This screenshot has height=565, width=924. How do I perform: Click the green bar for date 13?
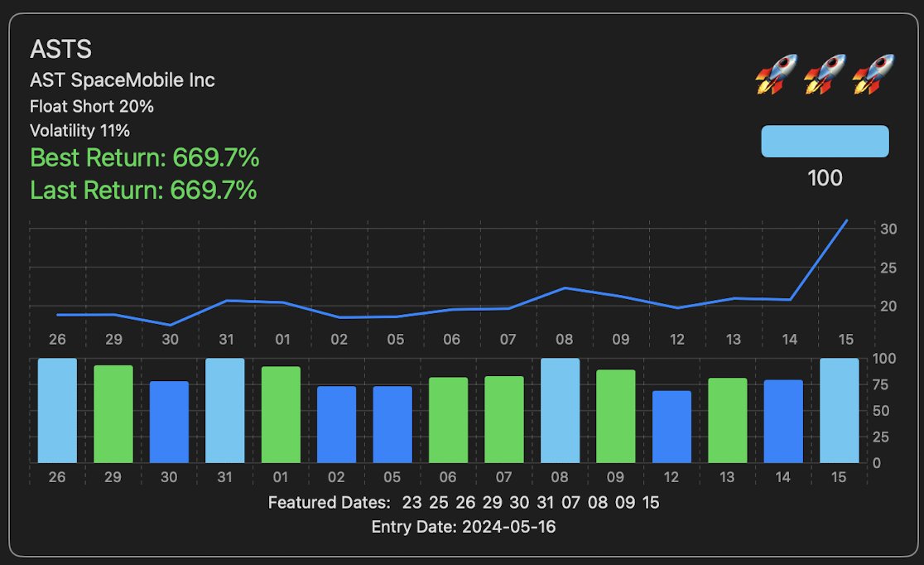727,421
